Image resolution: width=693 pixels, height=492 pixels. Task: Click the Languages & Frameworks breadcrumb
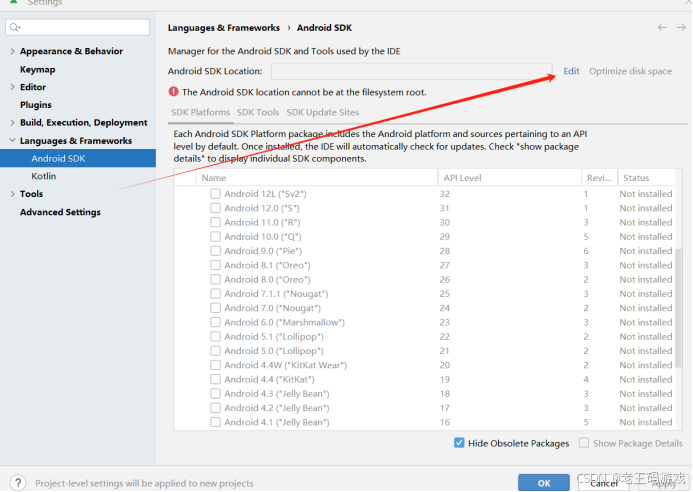click(x=224, y=28)
